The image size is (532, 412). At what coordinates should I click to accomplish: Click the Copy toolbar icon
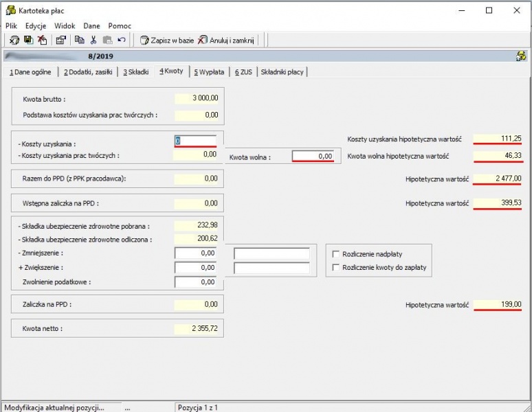tap(80, 40)
